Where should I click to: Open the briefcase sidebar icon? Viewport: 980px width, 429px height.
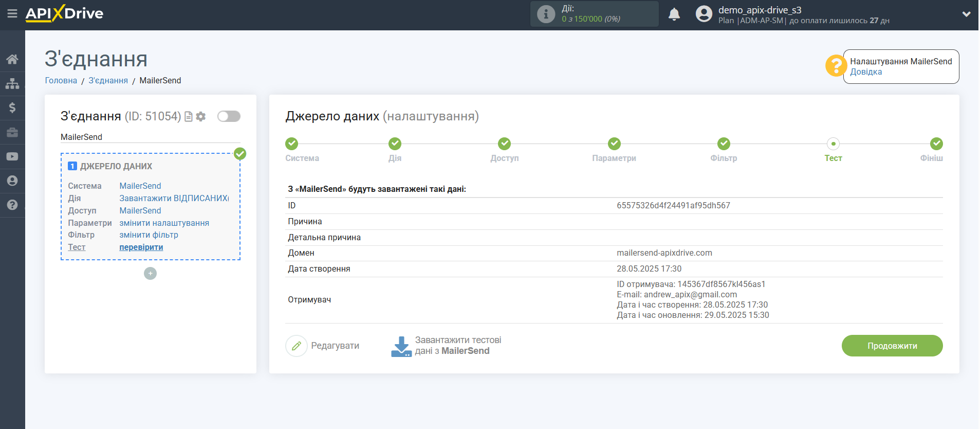[x=12, y=132]
